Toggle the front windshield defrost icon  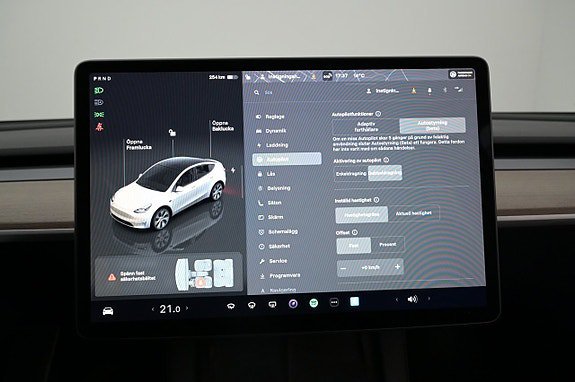click(x=231, y=306)
